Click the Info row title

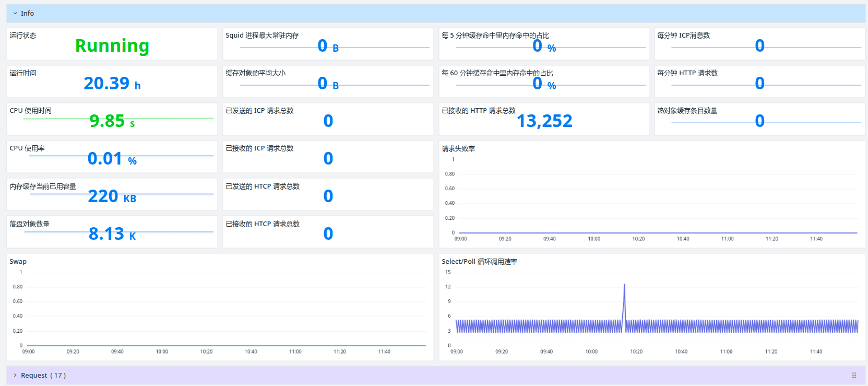click(27, 14)
